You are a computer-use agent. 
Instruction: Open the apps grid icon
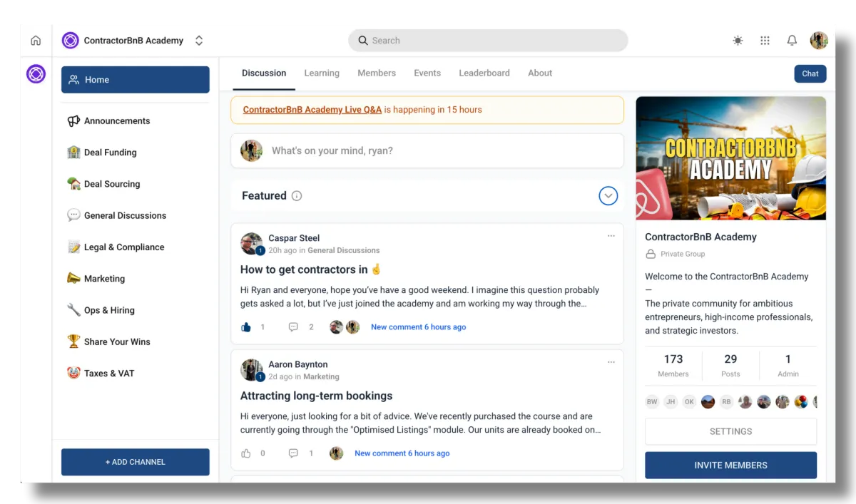[x=765, y=41]
